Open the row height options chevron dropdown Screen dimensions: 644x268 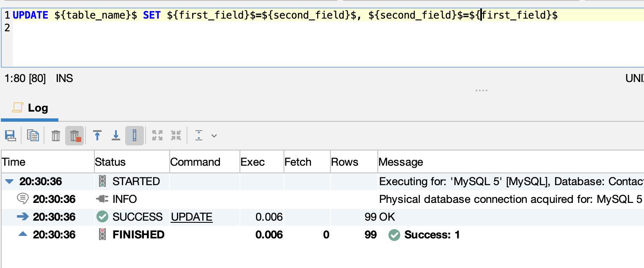pyautogui.click(x=214, y=135)
